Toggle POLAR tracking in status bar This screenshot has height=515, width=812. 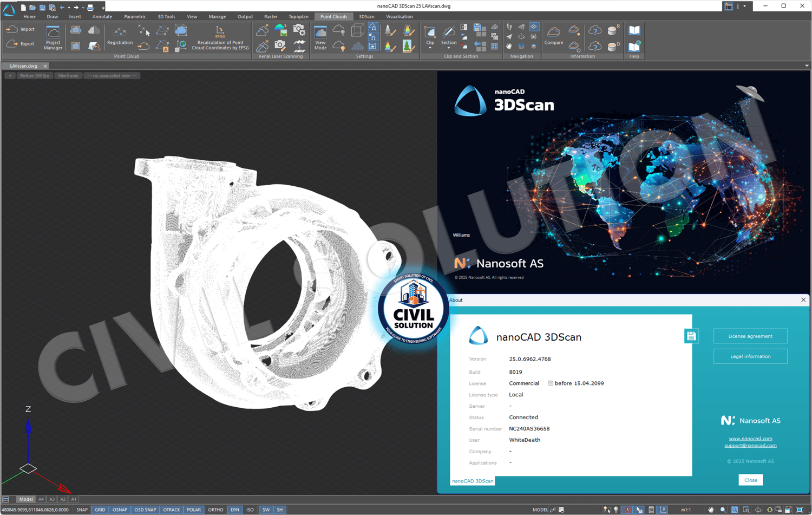(194, 510)
